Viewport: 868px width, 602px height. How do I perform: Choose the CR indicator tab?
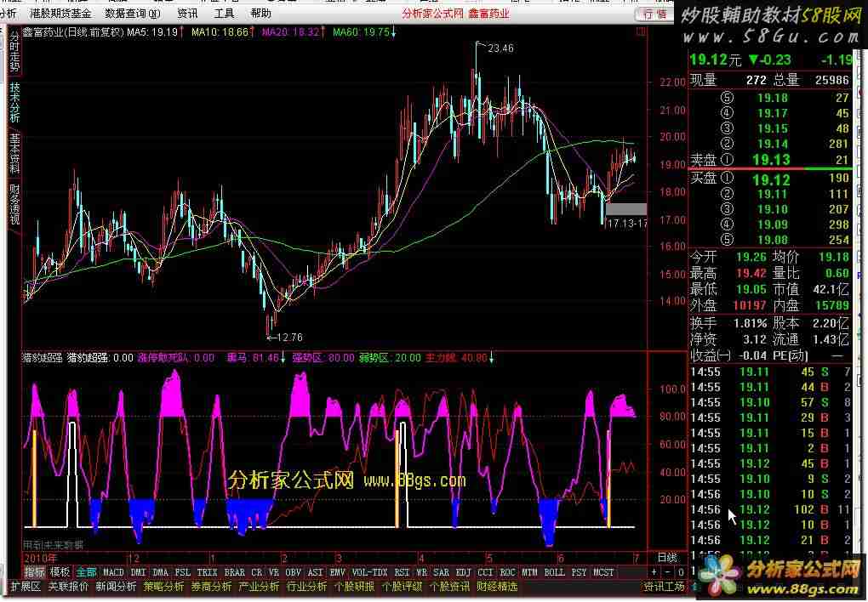click(x=257, y=572)
